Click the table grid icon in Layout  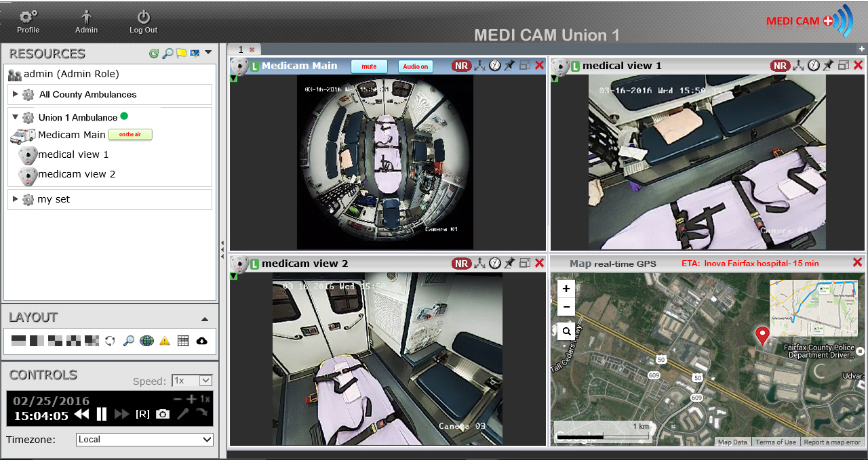[183, 341]
